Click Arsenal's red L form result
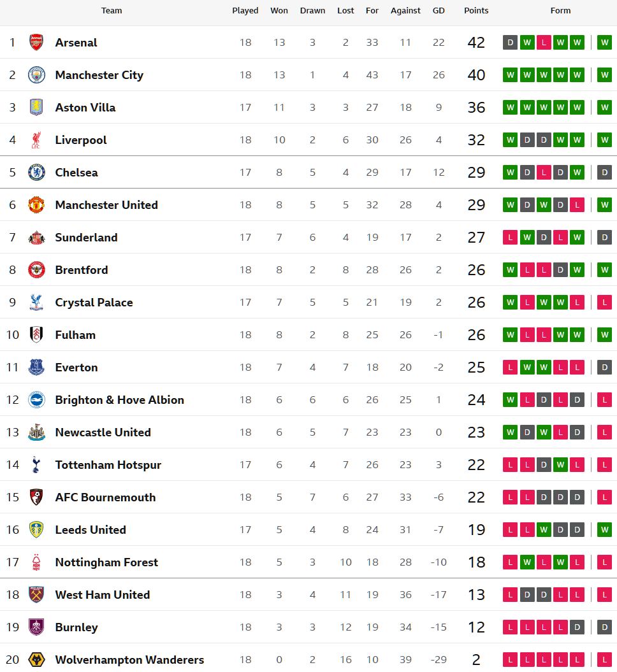Viewport: 617px width, 672px height. click(544, 43)
